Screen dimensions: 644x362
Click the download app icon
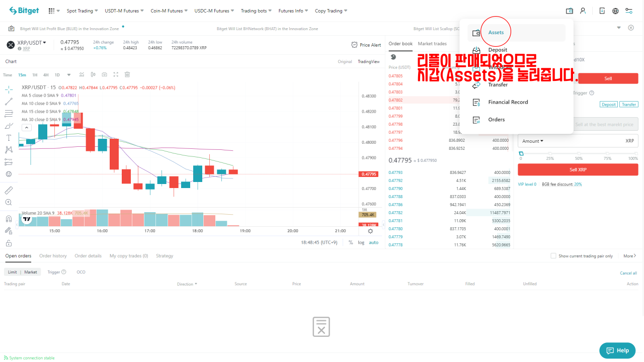click(x=602, y=11)
